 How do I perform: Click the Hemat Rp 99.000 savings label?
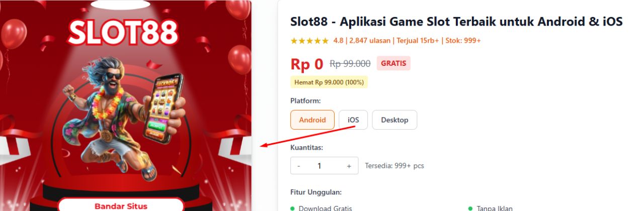[x=329, y=82]
